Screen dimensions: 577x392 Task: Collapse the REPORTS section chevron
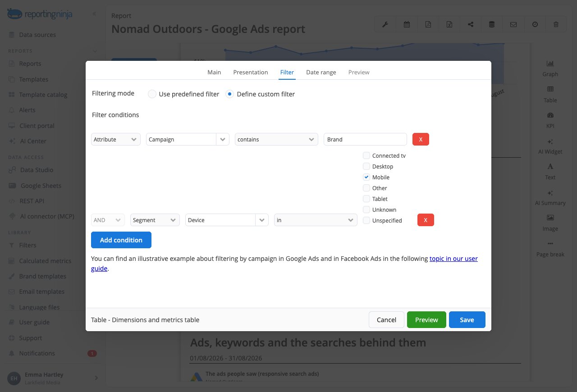click(94, 51)
